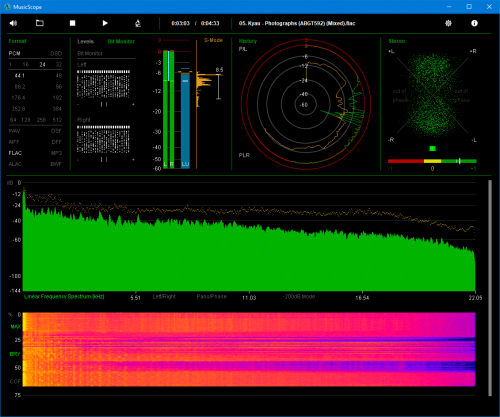500x417 pixels.
Task: Click the WAV file type label
Action: tap(14, 131)
